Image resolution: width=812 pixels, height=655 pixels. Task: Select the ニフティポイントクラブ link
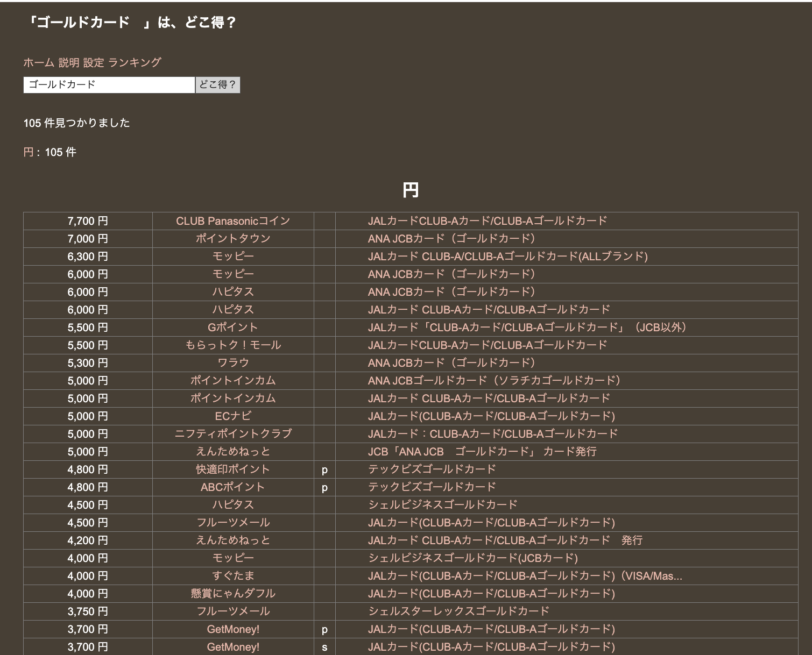point(232,434)
